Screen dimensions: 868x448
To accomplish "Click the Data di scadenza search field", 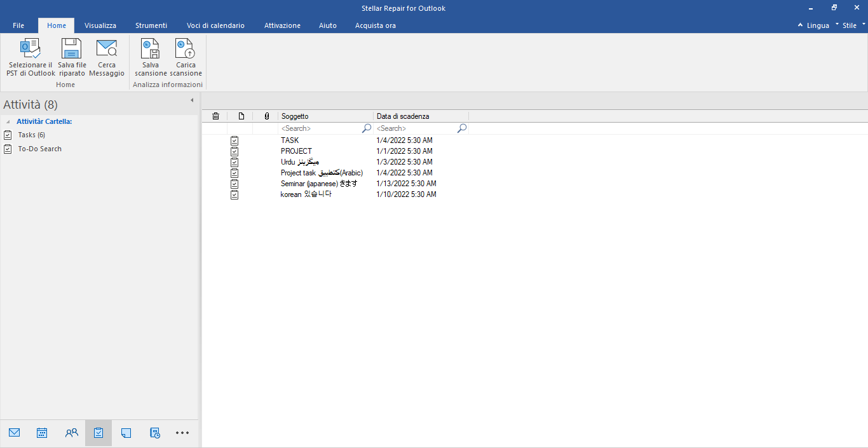I will click(x=416, y=128).
